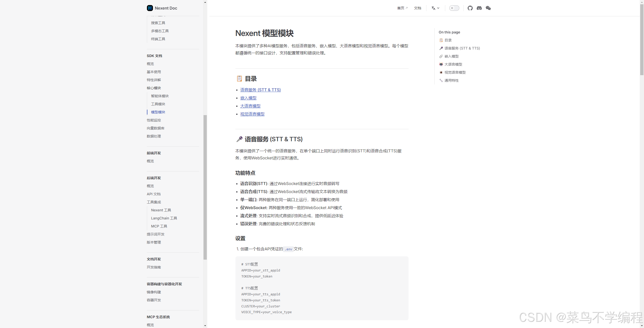Click the language translate icon
This screenshot has width=644, height=328.
coord(433,8)
